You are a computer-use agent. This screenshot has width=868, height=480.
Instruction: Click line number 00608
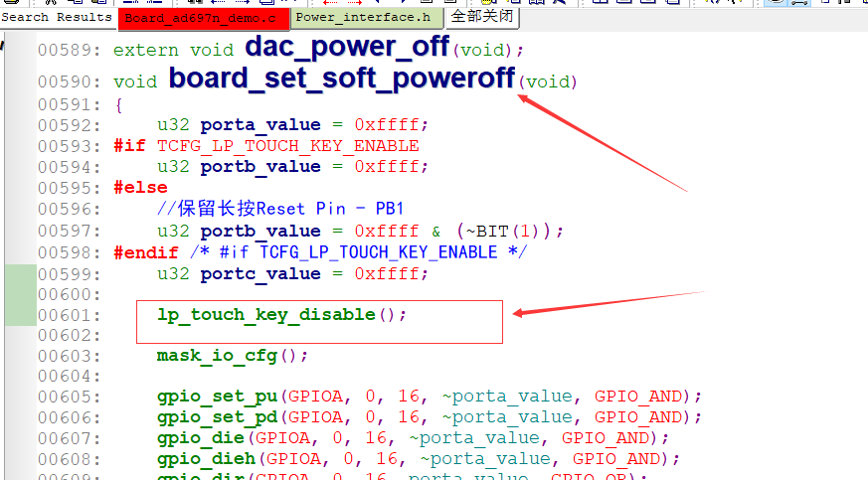pos(70,459)
